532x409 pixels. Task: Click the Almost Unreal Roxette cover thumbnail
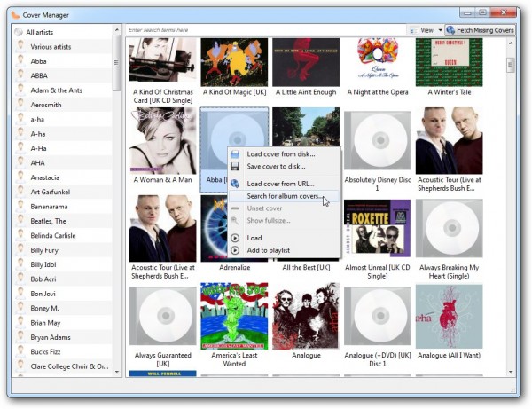coord(377,229)
